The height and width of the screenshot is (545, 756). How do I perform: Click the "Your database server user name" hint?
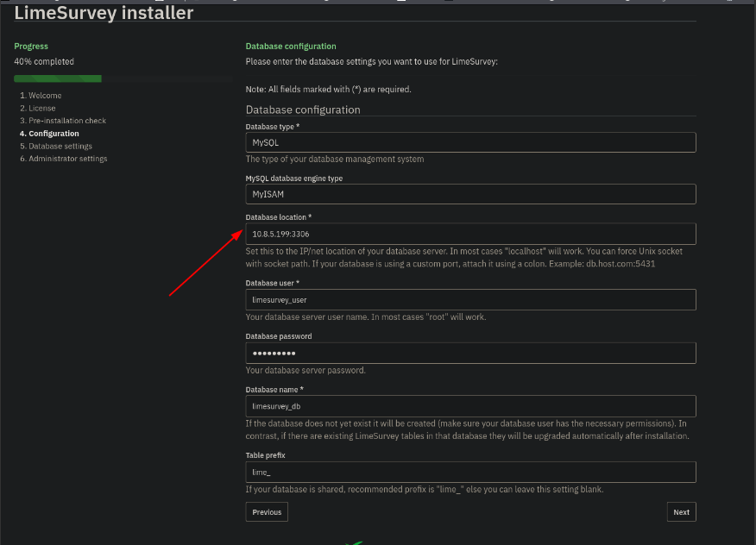click(366, 317)
